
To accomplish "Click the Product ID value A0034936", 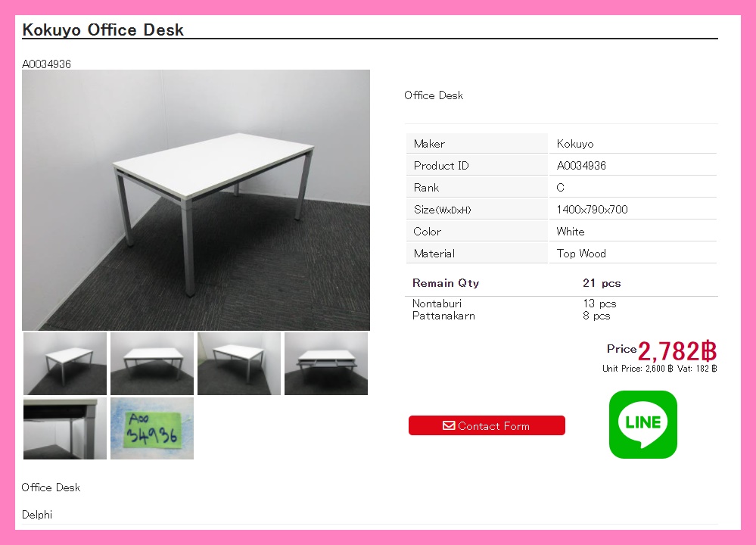I will click(581, 166).
